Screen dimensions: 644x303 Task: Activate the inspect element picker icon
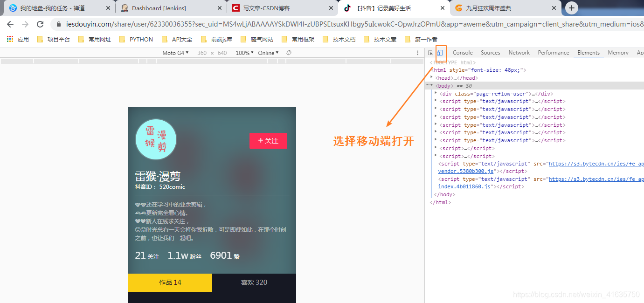[430, 53]
